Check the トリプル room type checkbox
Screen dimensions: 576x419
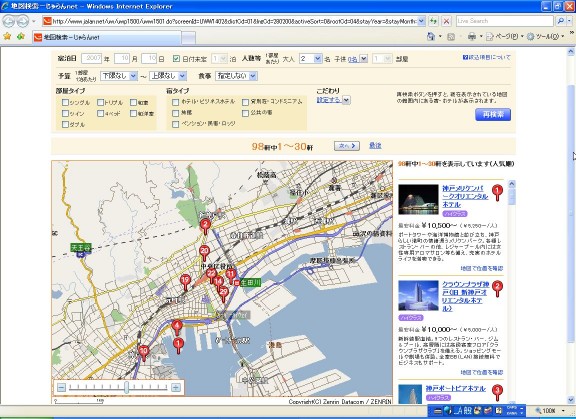(101, 102)
